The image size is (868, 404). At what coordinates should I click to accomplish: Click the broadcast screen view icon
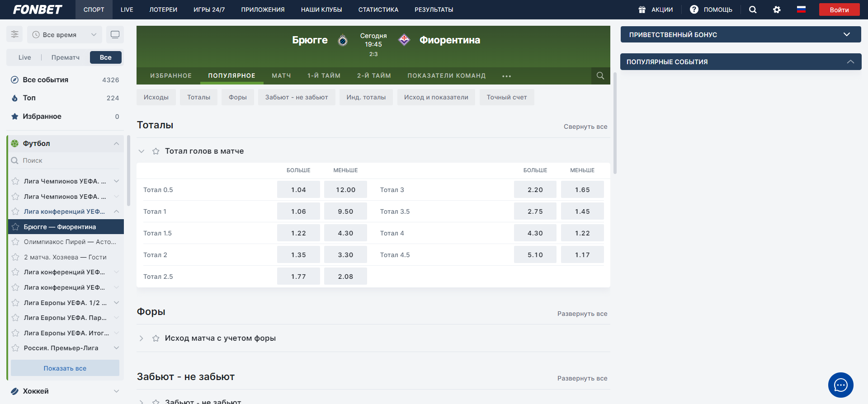(115, 34)
